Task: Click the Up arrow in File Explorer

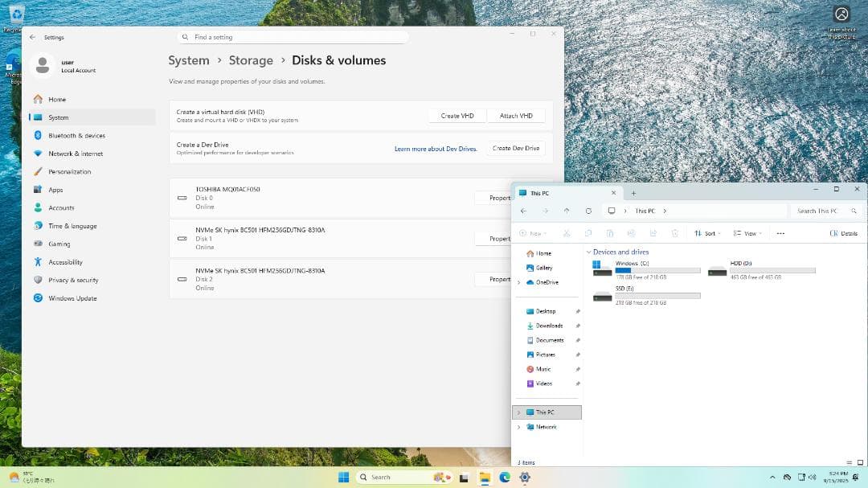Action: click(x=567, y=211)
